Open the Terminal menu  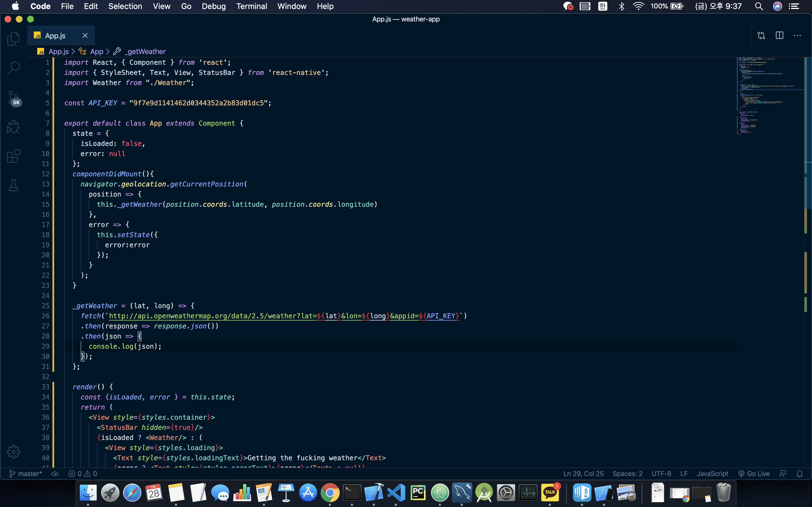(x=251, y=6)
